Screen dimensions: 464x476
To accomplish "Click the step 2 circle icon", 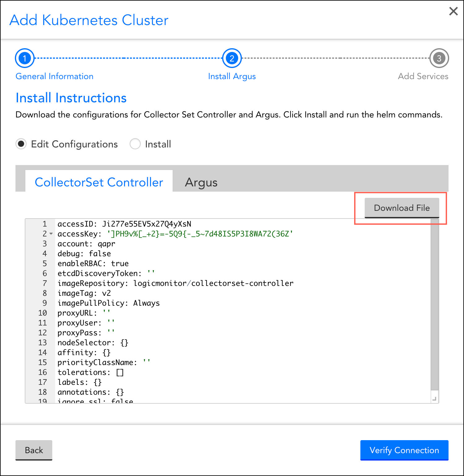I will point(232,58).
